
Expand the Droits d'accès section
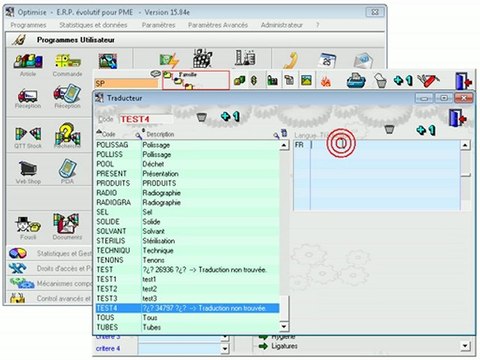click(x=49, y=268)
